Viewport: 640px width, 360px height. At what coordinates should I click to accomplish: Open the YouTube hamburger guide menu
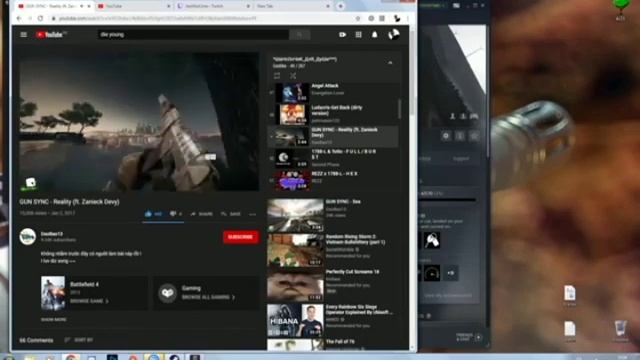pos(24,35)
